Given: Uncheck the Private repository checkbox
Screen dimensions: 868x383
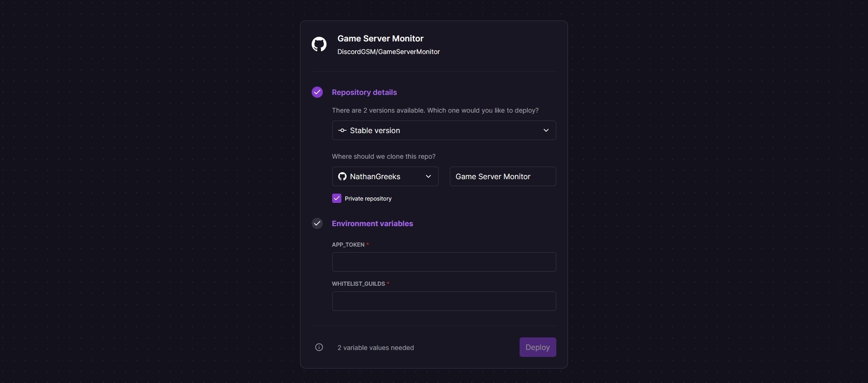Looking at the screenshot, I should (337, 198).
